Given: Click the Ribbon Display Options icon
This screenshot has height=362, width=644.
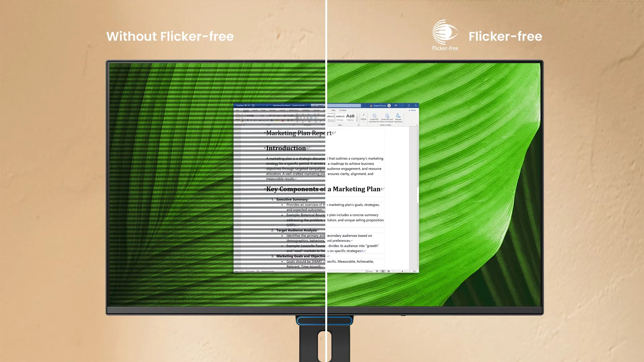Looking at the screenshot, I should tap(396, 106).
